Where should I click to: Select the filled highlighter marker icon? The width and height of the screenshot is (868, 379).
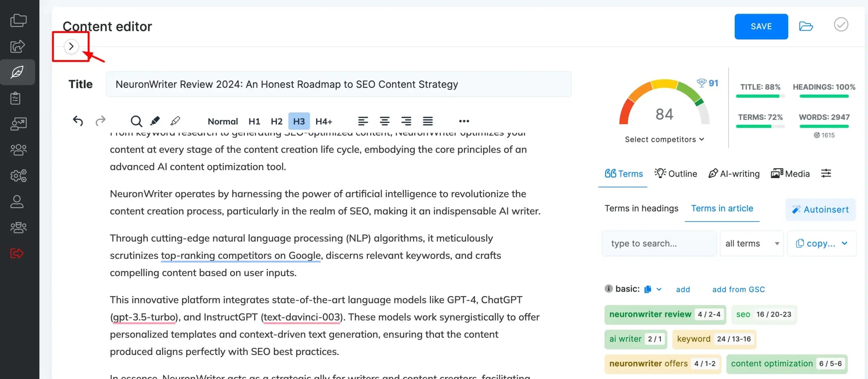pyautogui.click(x=155, y=121)
